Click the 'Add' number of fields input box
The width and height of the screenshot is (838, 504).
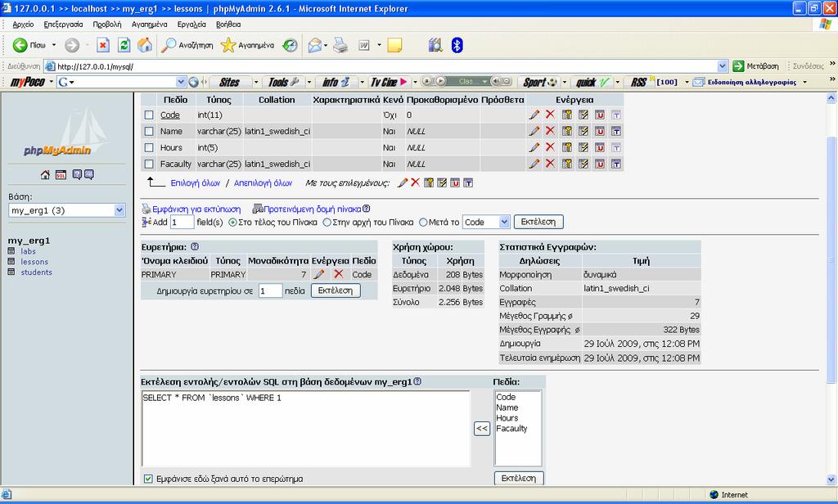pyautogui.click(x=182, y=223)
